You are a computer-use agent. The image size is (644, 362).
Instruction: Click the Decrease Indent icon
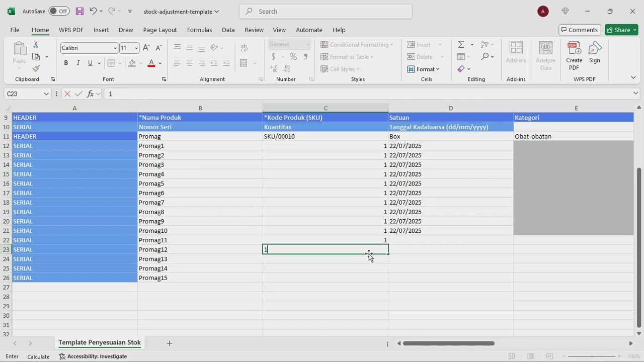(x=214, y=63)
